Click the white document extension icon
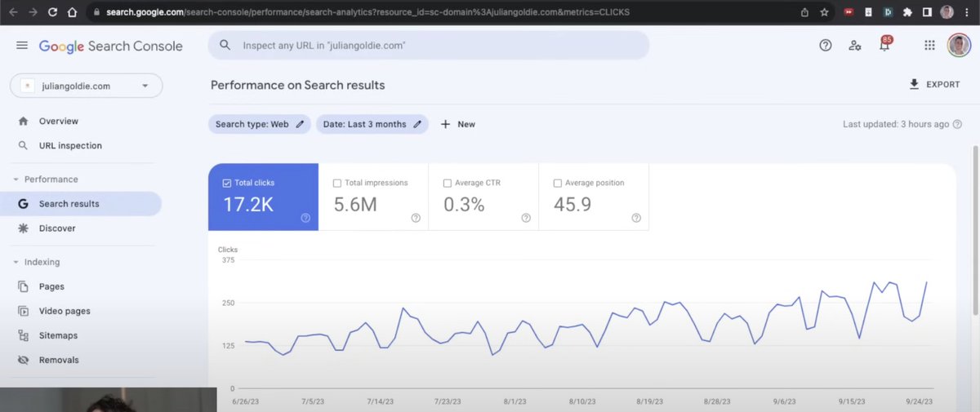The height and width of the screenshot is (412, 980). point(869,12)
